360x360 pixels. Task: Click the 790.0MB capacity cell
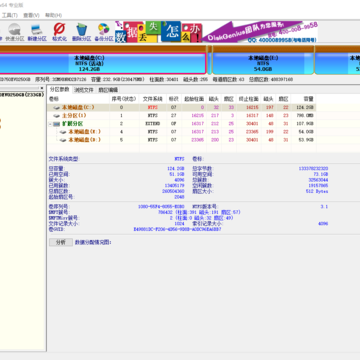[305, 115]
